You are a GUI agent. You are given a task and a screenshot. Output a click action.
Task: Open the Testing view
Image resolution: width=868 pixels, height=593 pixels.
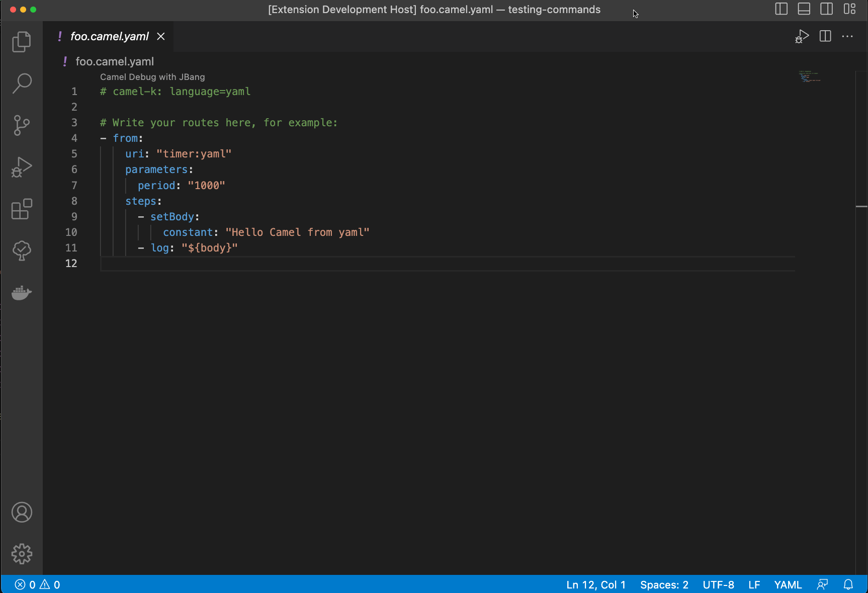pyautogui.click(x=21, y=251)
